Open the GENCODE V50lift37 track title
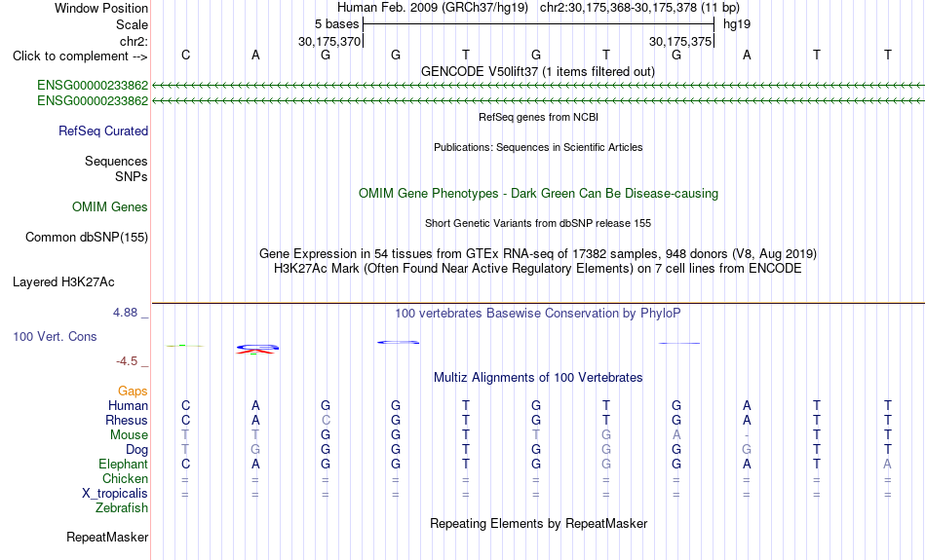 [x=537, y=71]
